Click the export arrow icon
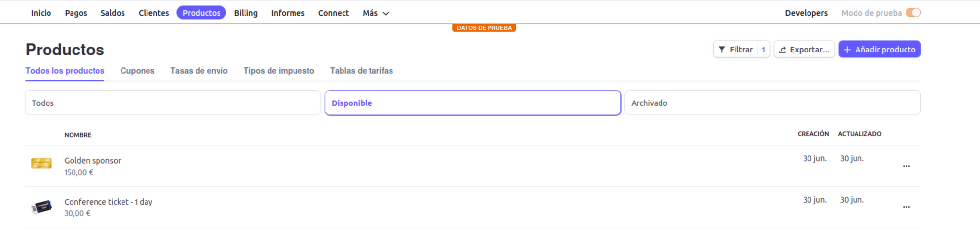This screenshot has width=980, height=232. pos(783,50)
